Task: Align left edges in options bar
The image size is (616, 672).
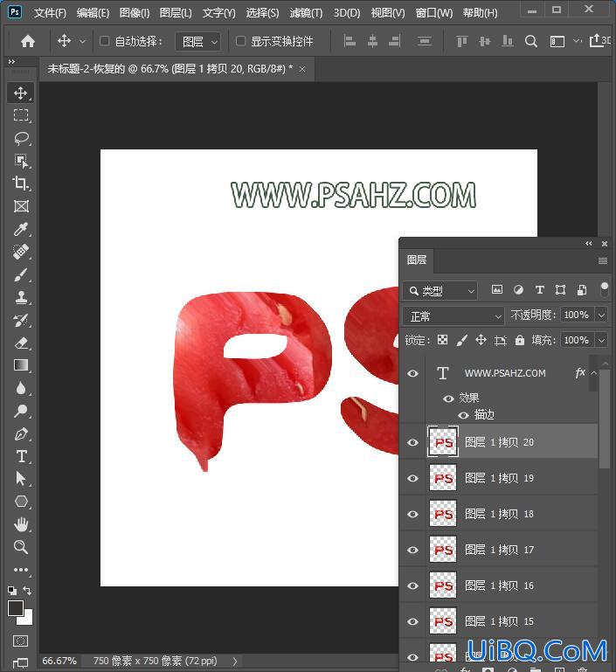Action: coord(350,41)
